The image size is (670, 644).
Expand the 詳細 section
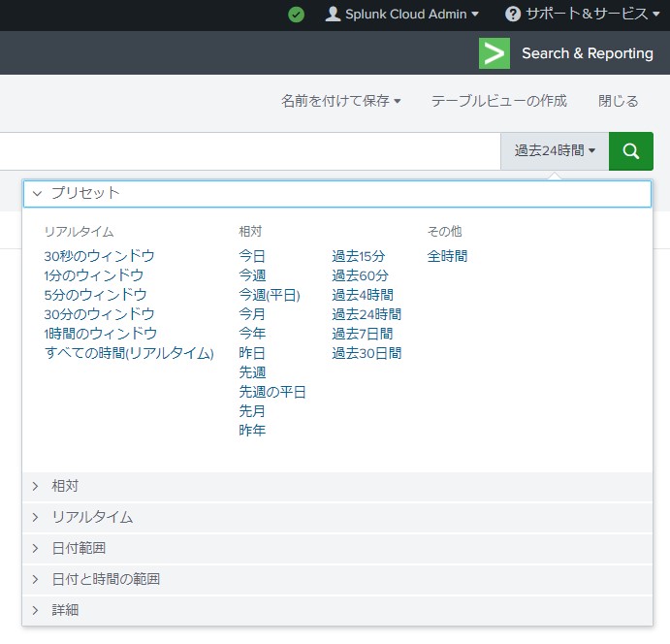click(x=337, y=610)
